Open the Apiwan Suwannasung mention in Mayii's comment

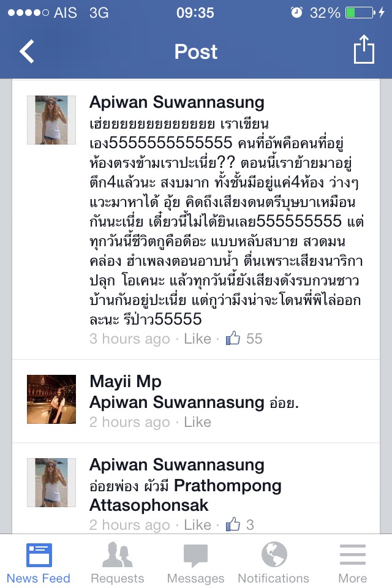[x=176, y=402]
